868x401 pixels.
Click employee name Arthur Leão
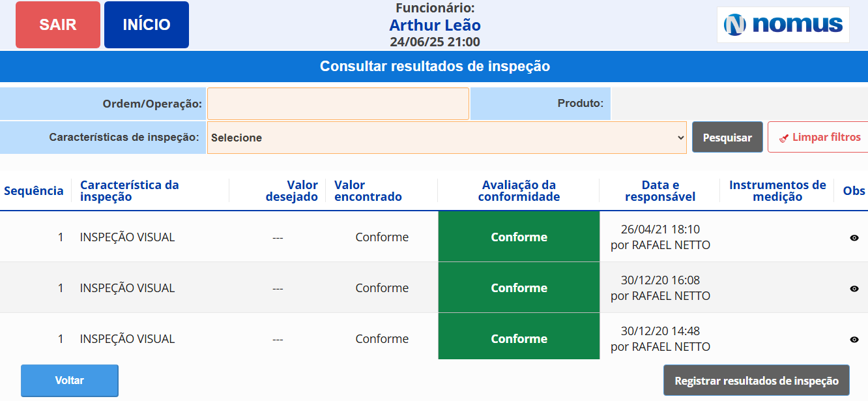click(435, 25)
